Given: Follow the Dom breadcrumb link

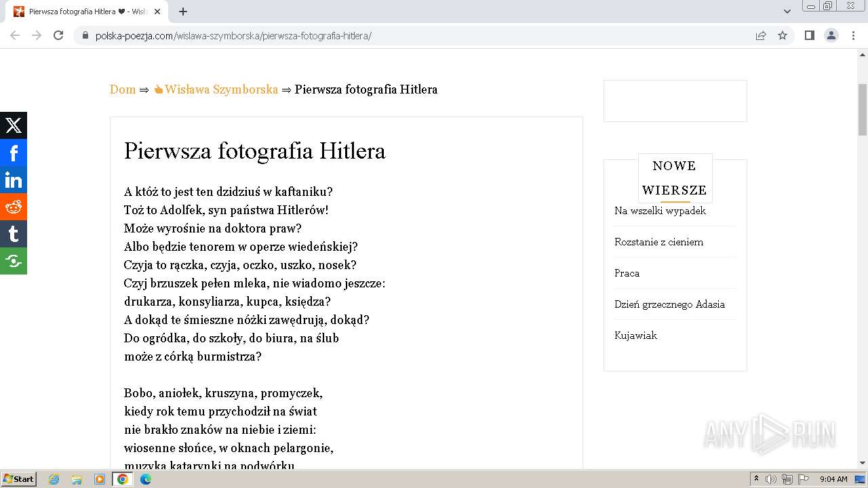Looking at the screenshot, I should point(123,89).
